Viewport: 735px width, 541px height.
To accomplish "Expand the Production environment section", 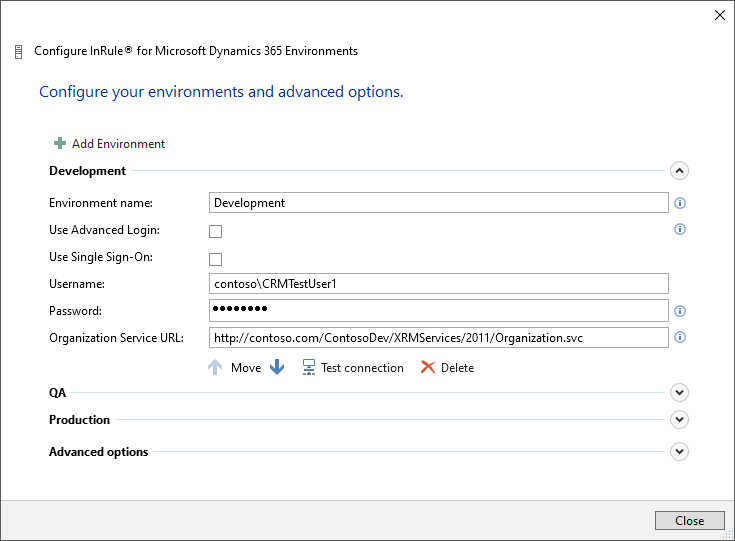I will coord(679,420).
